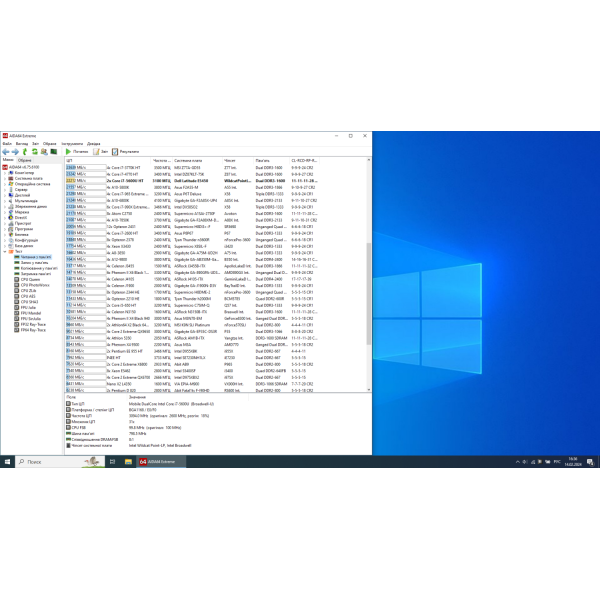The image size is (600, 600).
Task: Select the Запис у пам'ять test
Action: (x=34, y=262)
